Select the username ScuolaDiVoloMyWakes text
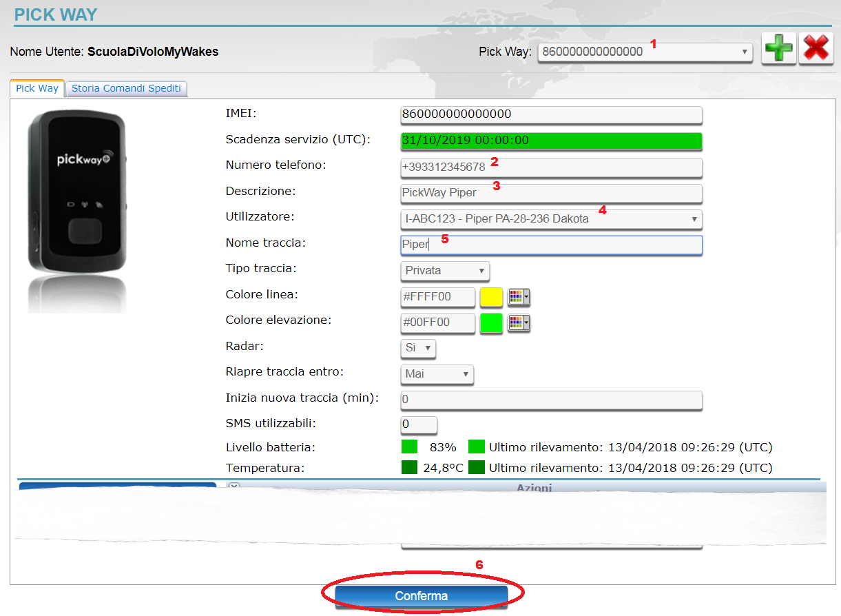The height and width of the screenshot is (616, 841). pyautogui.click(x=153, y=52)
